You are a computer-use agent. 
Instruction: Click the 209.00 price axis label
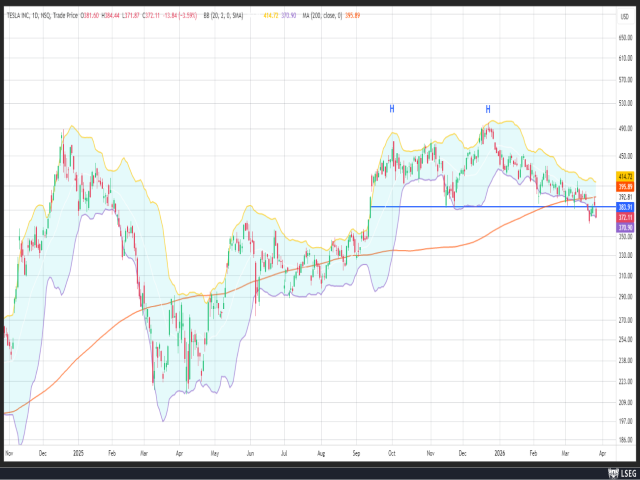click(x=626, y=402)
